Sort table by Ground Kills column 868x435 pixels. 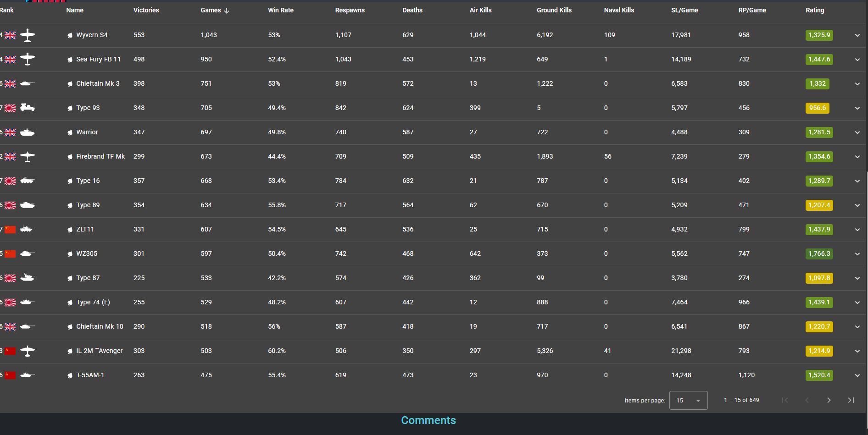click(x=554, y=10)
